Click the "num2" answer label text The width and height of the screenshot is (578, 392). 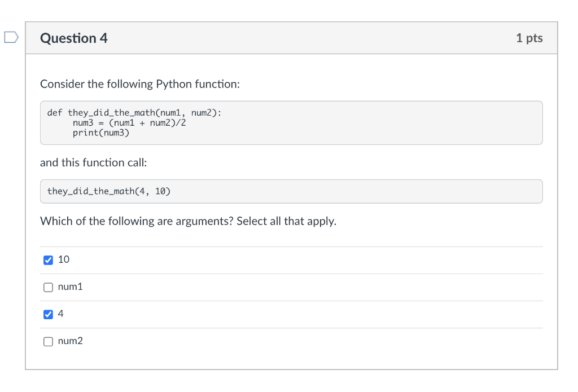(70, 341)
